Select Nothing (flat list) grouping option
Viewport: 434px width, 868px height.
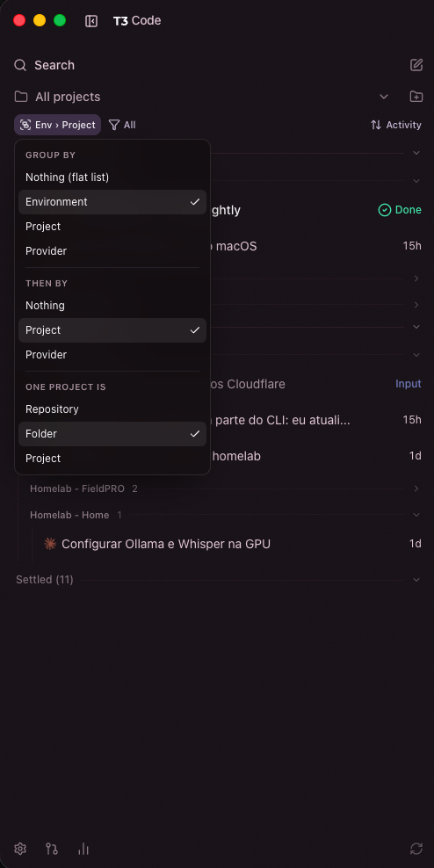(x=112, y=177)
